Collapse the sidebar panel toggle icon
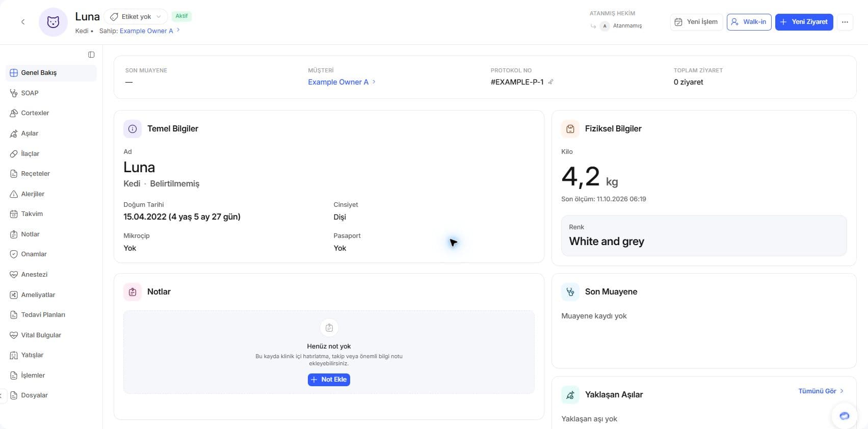The width and height of the screenshot is (868, 429). pos(91,55)
